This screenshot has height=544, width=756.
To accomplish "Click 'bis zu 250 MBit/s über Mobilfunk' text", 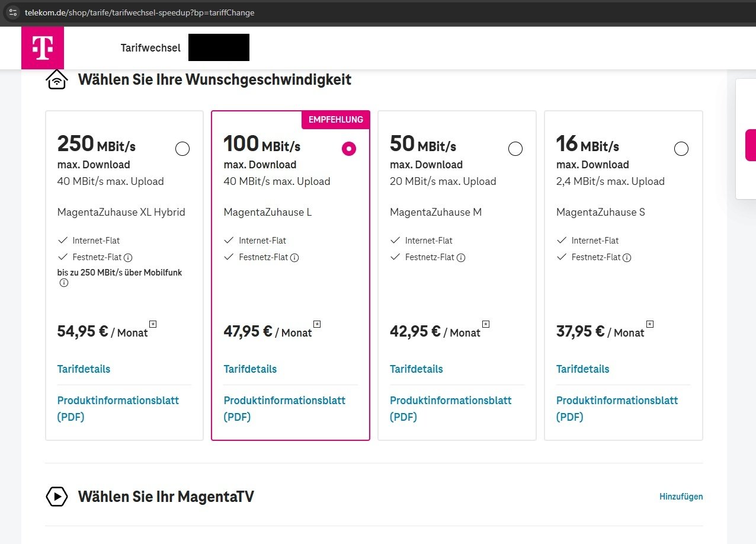I will point(120,273).
